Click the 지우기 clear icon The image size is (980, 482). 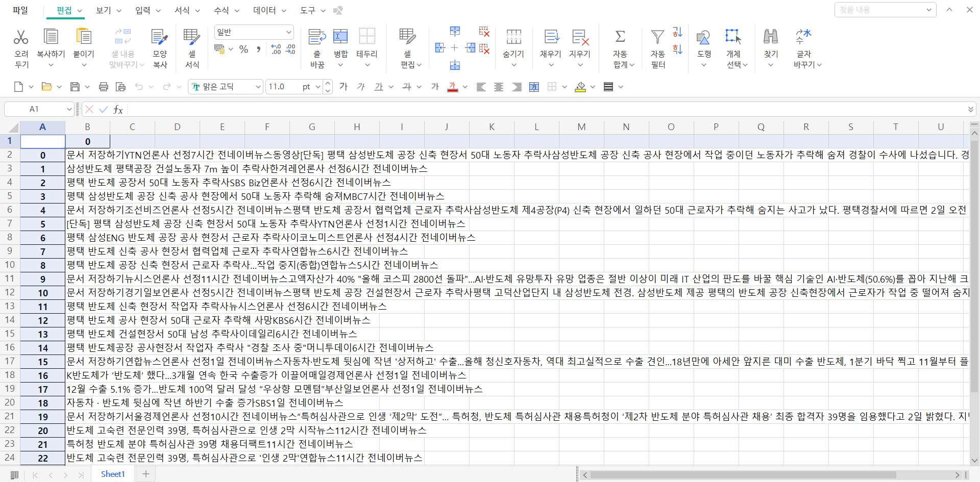[580, 37]
